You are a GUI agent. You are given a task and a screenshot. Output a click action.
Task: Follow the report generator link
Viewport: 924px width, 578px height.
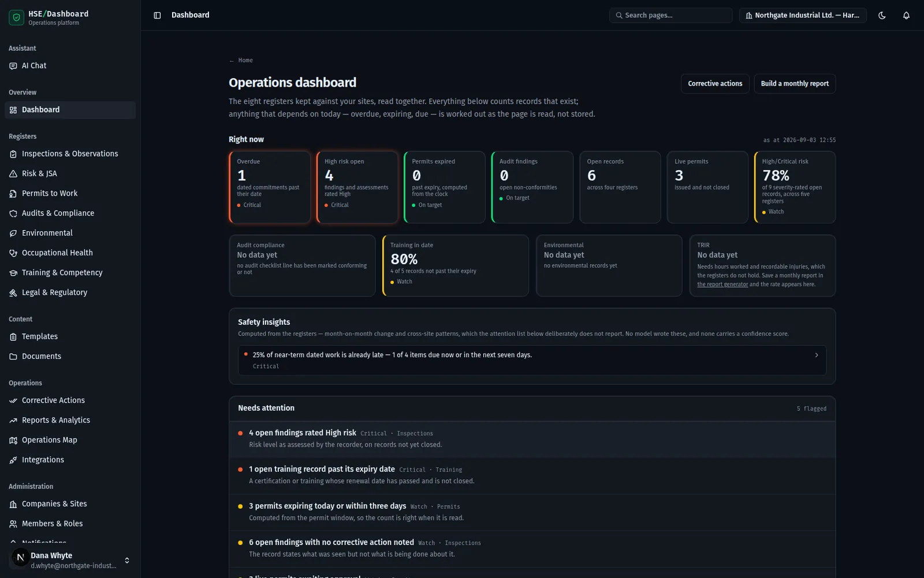[722, 284]
